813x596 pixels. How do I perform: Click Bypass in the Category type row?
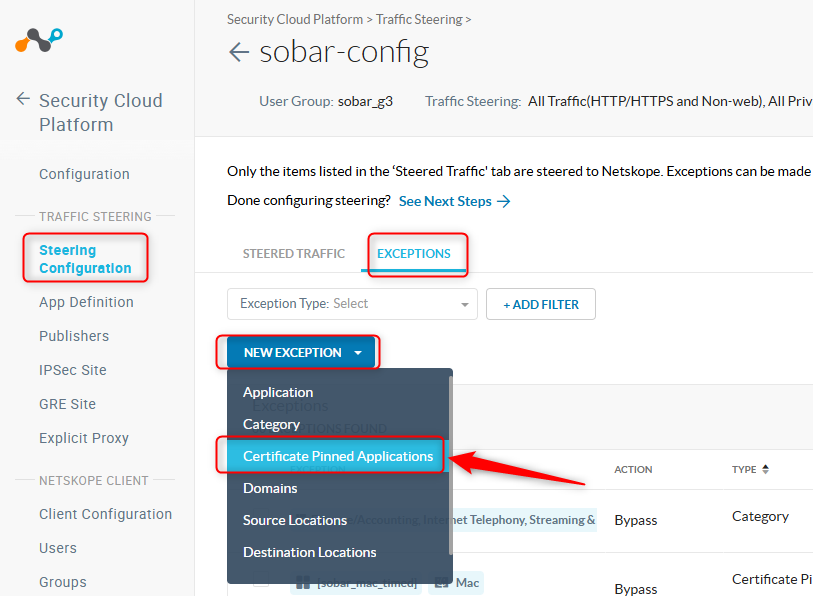pos(636,520)
